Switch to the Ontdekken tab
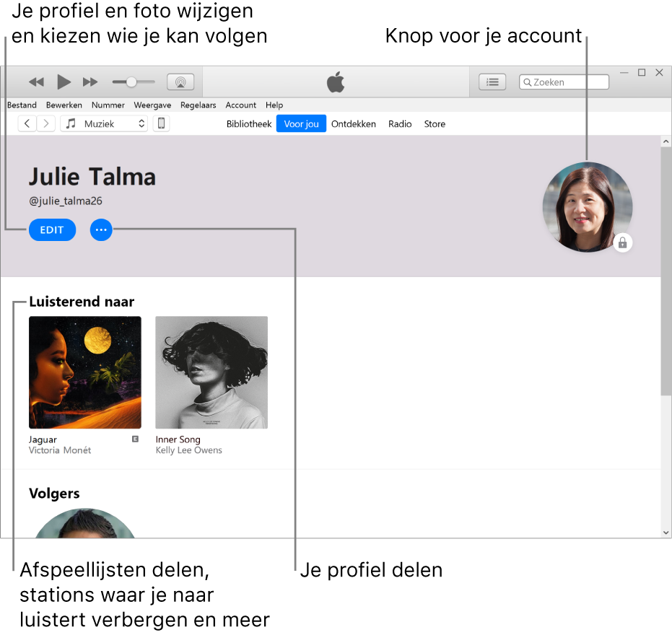This screenshot has height=635, width=672. (354, 124)
